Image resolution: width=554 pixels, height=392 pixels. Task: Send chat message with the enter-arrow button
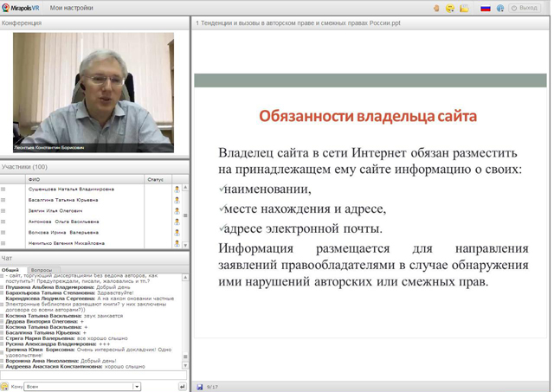click(x=183, y=387)
